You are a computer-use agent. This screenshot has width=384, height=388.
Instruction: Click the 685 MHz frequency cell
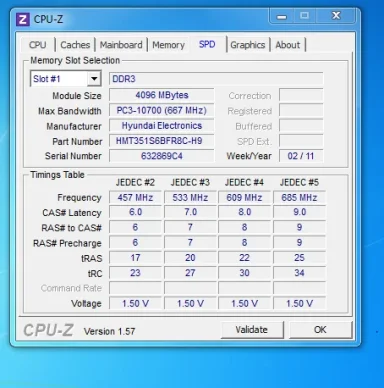pos(299,198)
